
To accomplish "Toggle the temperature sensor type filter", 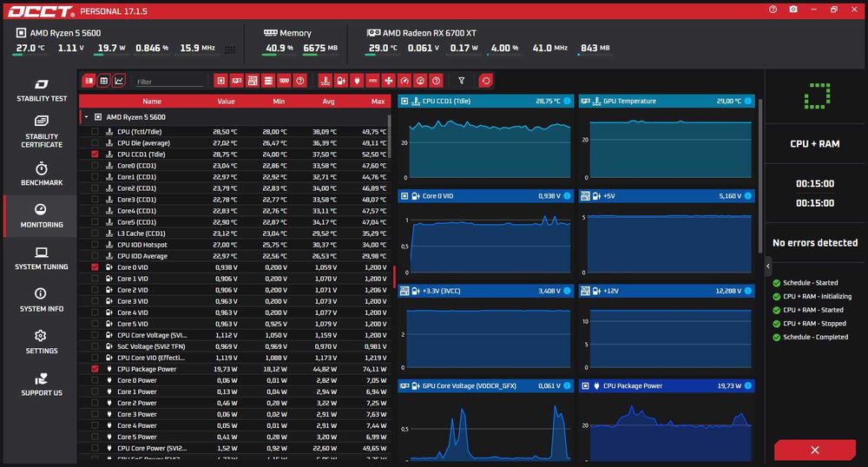I will click(x=325, y=81).
